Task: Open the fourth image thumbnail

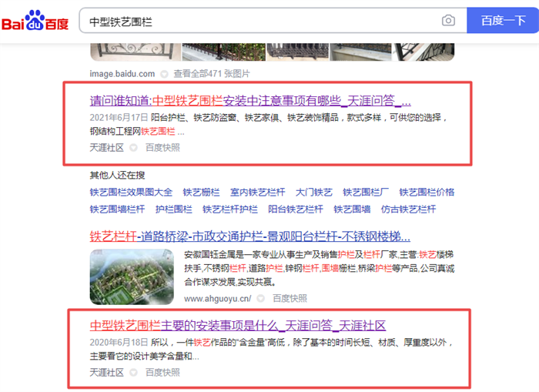Action: tap(360, 52)
